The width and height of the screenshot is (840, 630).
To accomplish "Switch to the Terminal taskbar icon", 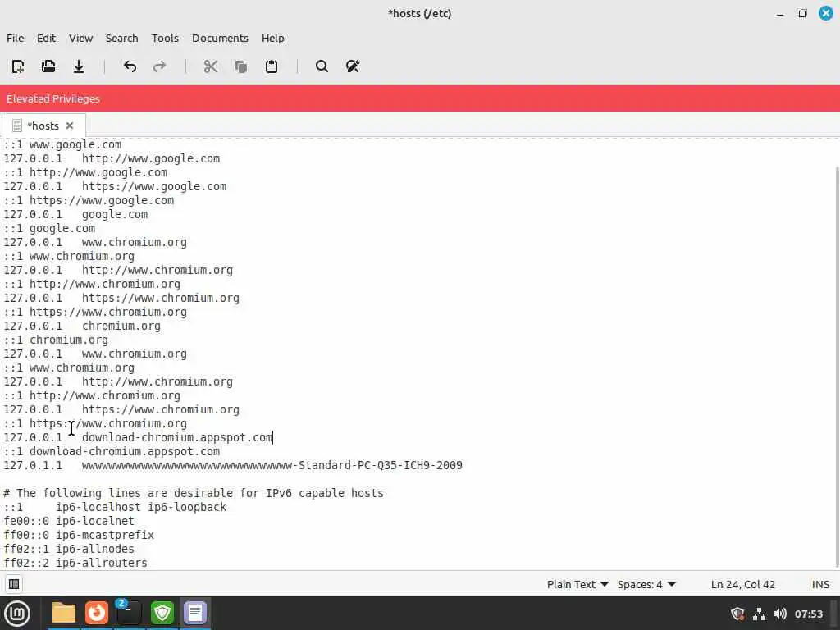I will pyautogui.click(x=129, y=614).
